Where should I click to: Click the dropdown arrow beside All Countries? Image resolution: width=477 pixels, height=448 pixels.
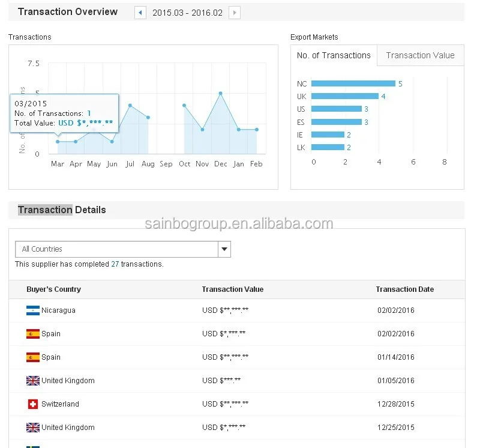[x=224, y=249]
